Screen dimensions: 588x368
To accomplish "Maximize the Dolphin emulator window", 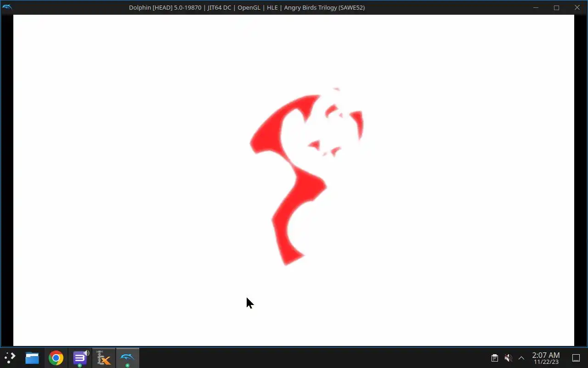I will 556,7.
